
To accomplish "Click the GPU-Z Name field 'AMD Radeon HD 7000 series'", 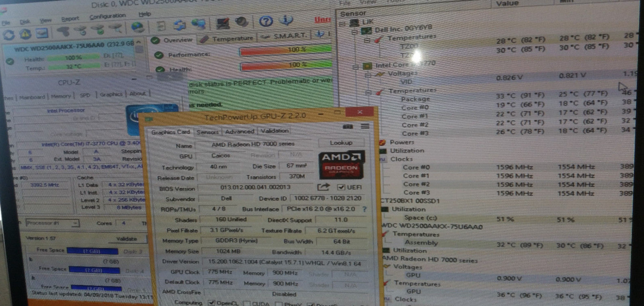I will coord(253,144).
